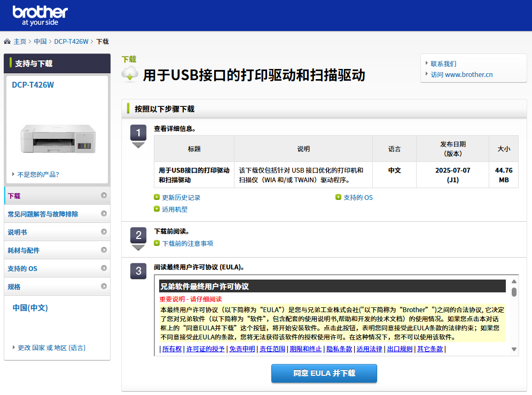Image resolution: width=532 pixels, height=395 pixels.
Task: Click arrow icon next to 下载 sidebar item
Action: click(x=104, y=195)
